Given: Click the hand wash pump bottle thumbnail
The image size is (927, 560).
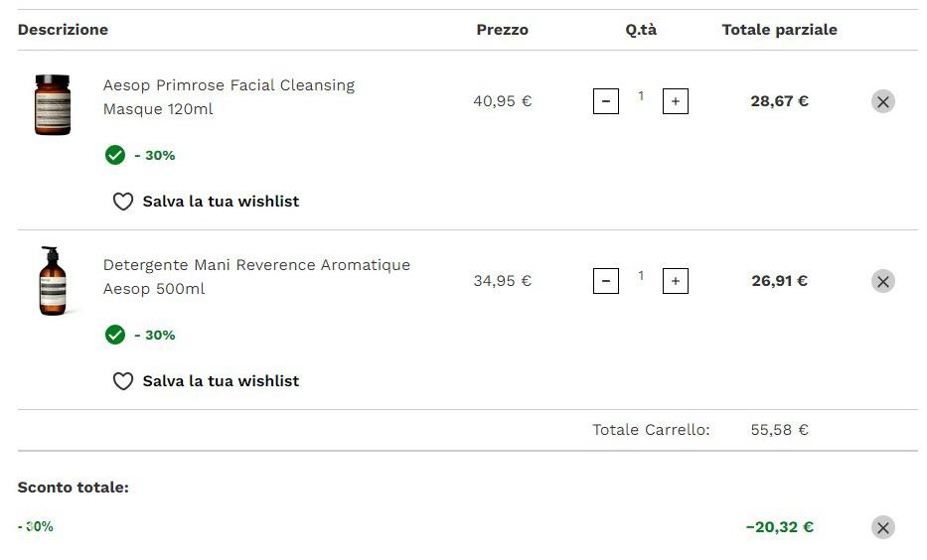Looking at the screenshot, I should click(x=53, y=281).
